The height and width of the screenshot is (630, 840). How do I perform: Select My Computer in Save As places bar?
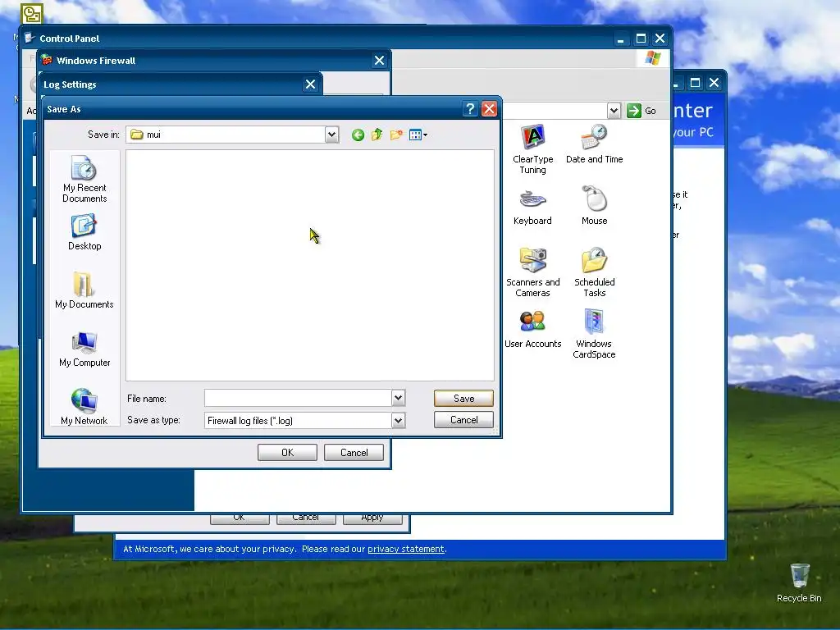pos(84,349)
